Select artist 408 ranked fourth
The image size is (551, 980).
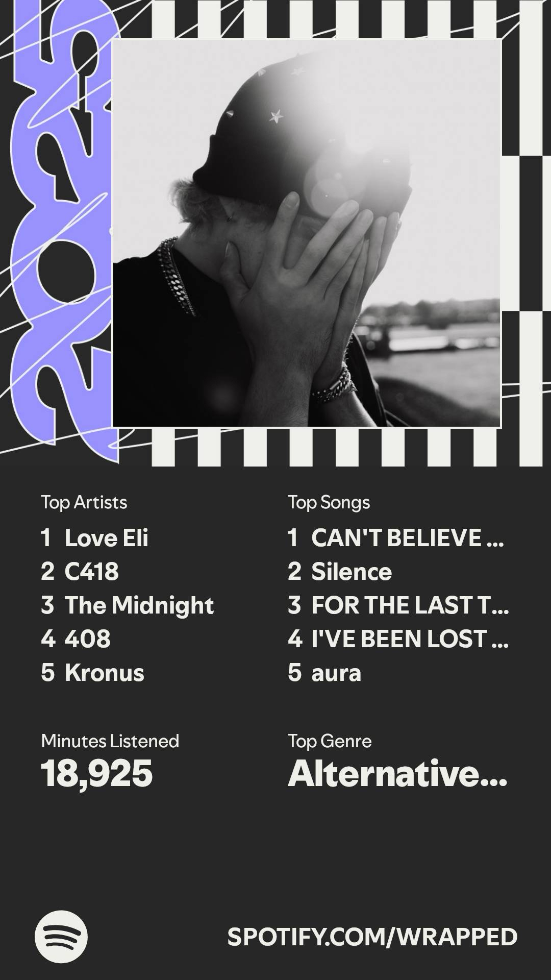tap(87, 639)
